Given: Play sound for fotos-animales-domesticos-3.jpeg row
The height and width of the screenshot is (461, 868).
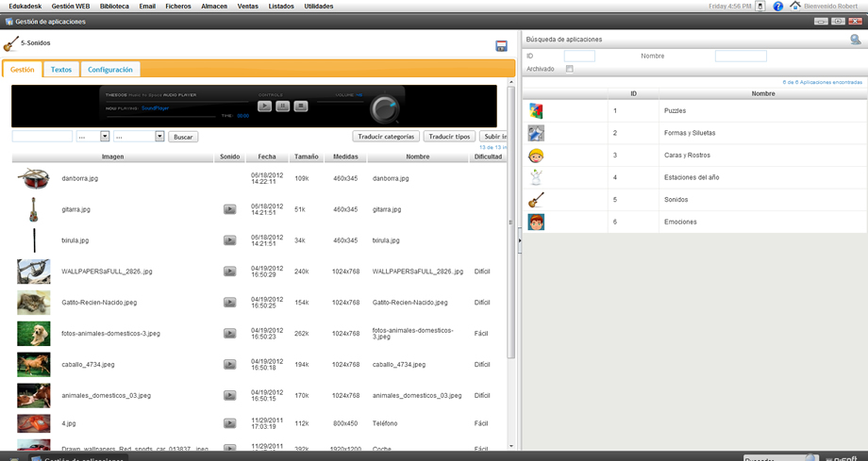Looking at the screenshot, I should click(x=229, y=333).
